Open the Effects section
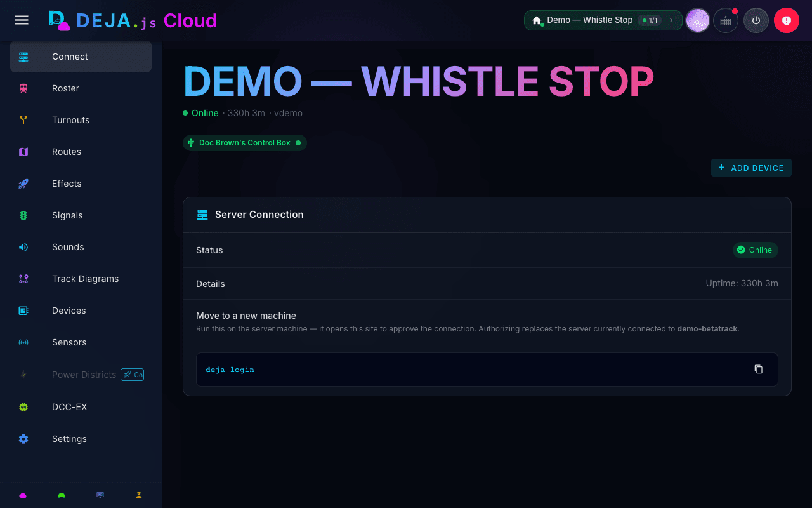Viewport: 812px width, 508px height. tap(81, 184)
